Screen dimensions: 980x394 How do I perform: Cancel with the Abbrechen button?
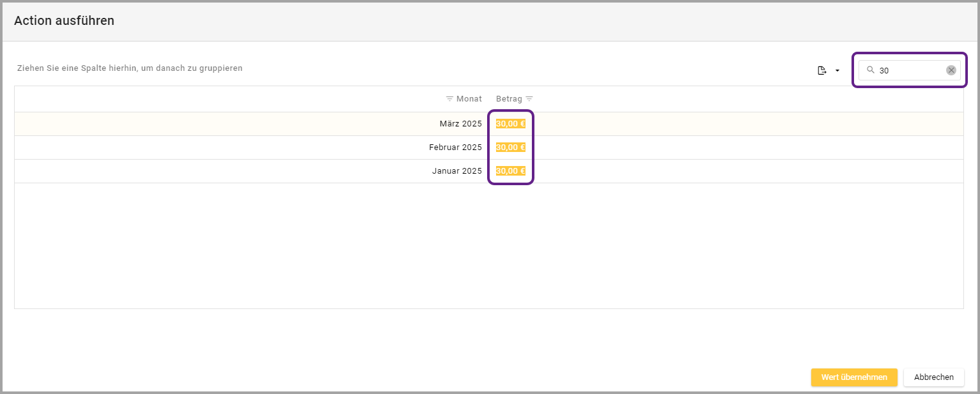coord(933,377)
